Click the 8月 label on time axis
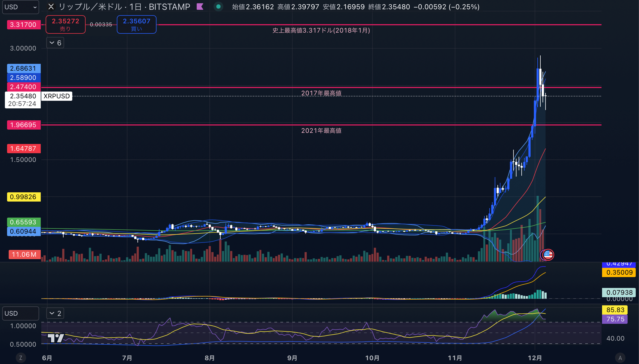 coord(210,358)
